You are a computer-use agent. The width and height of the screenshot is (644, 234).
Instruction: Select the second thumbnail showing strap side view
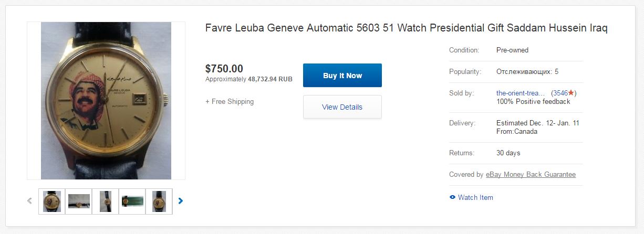point(79,201)
